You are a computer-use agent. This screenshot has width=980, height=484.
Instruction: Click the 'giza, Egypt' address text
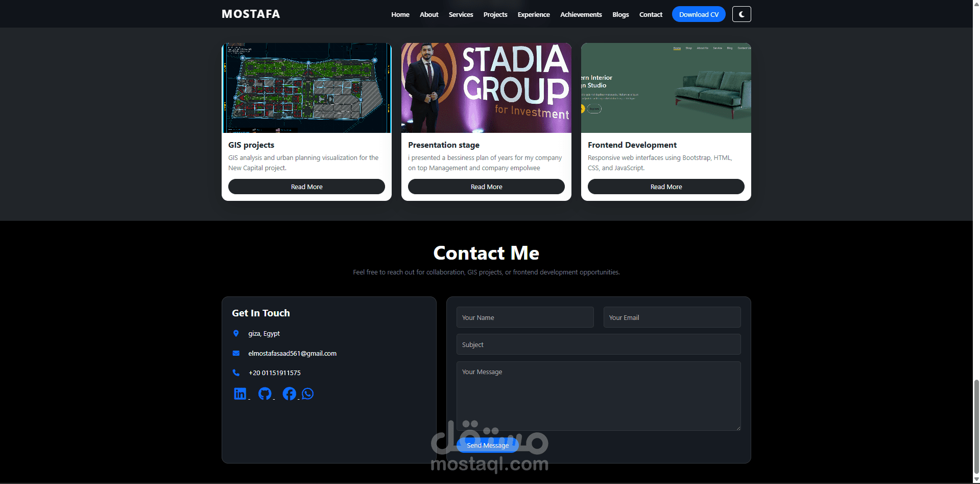click(264, 333)
